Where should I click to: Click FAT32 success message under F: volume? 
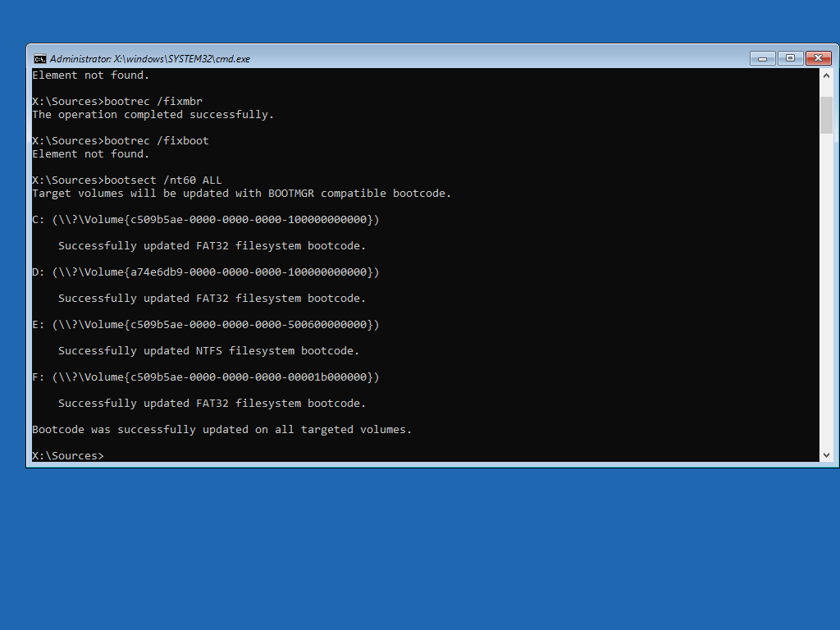[x=212, y=404]
